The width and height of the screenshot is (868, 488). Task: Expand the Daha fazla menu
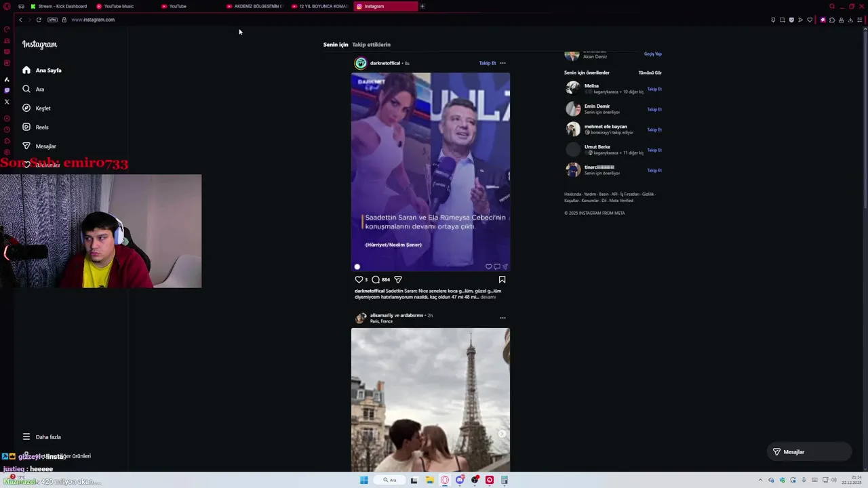[41, 437]
